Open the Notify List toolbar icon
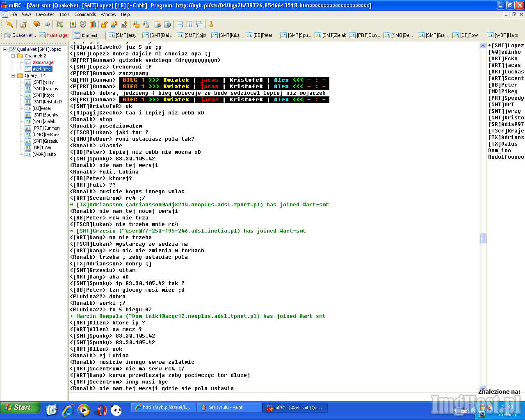Image resolution: width=525 pixels, height=420 pixels. 158,24
